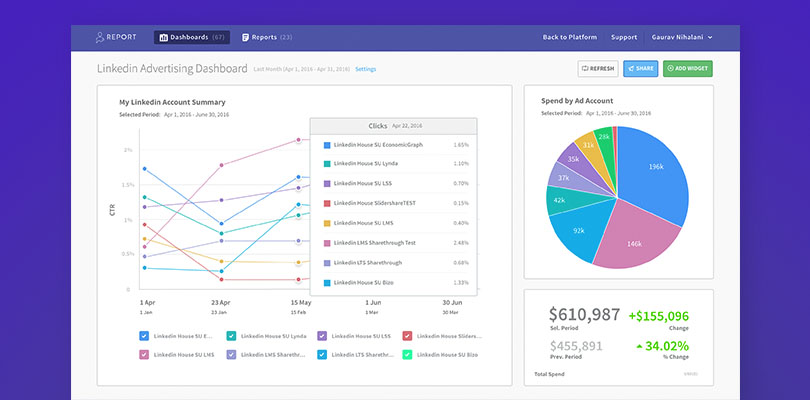The width and height of the screenshot is (810, 400).
Task: Open the Support link
Action: pos(624,37)
